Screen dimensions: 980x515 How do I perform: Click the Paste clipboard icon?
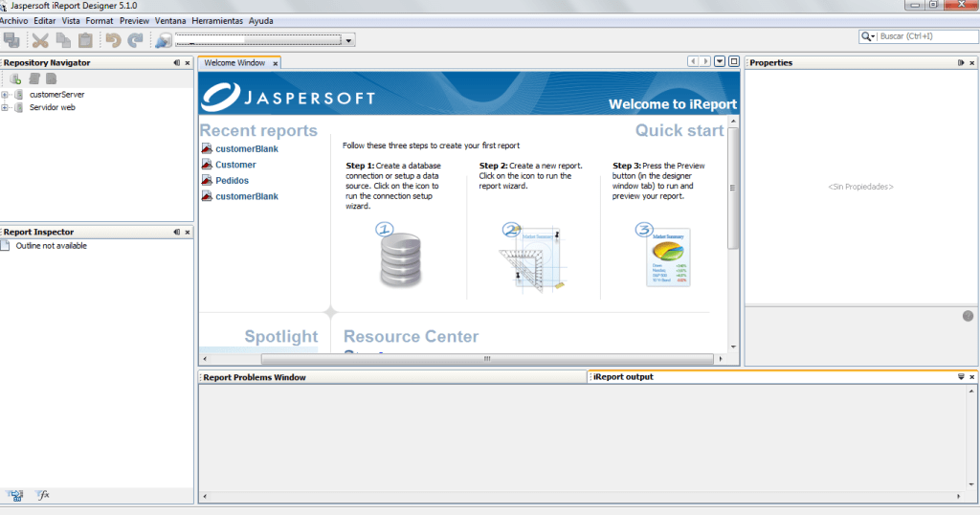point(86,40)
